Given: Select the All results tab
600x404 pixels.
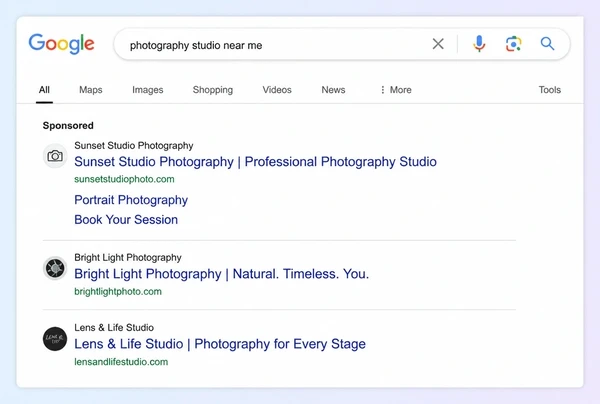Looking at the screenshot, I should [x=44, y=90].
